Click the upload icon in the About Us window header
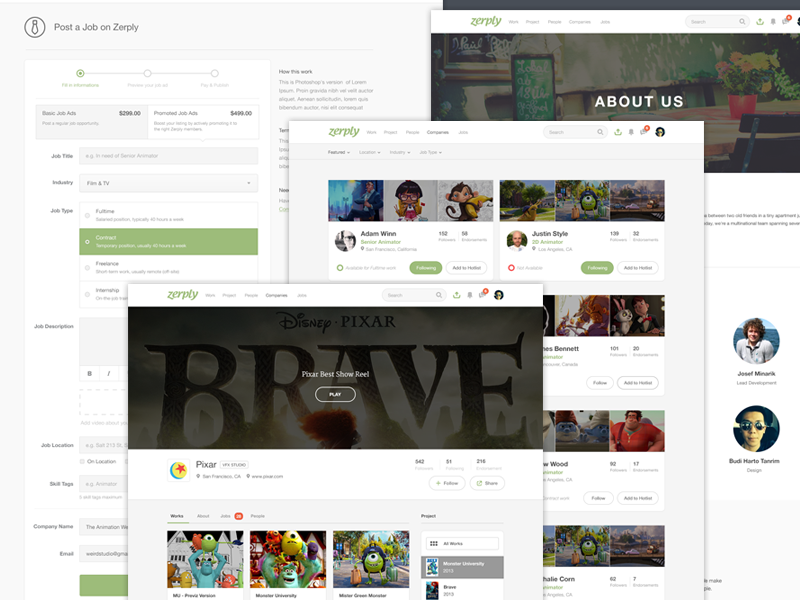The width and height of the screenshot is (800, 600). coord(760,21)
